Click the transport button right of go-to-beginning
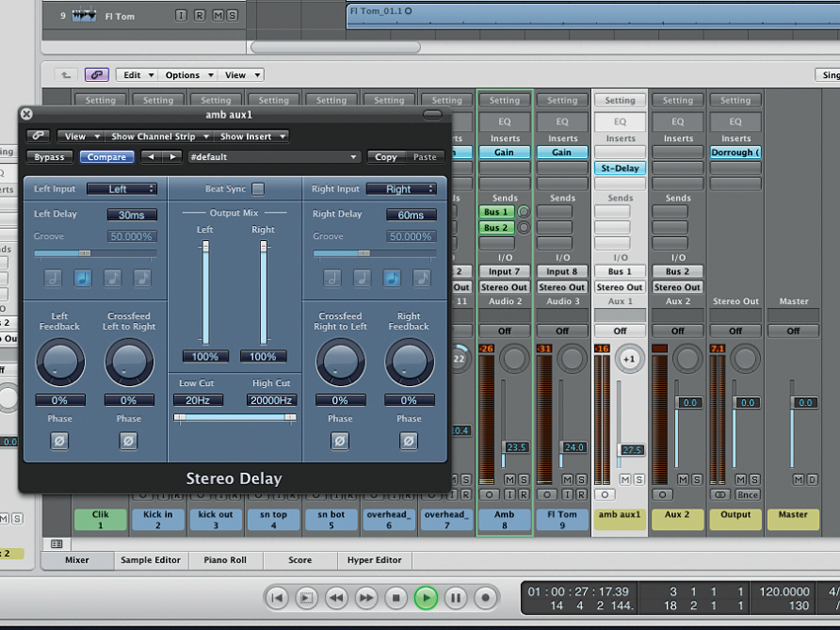This screenshot has height=630, width=840. pyautogui.click(x=306, y=597)
